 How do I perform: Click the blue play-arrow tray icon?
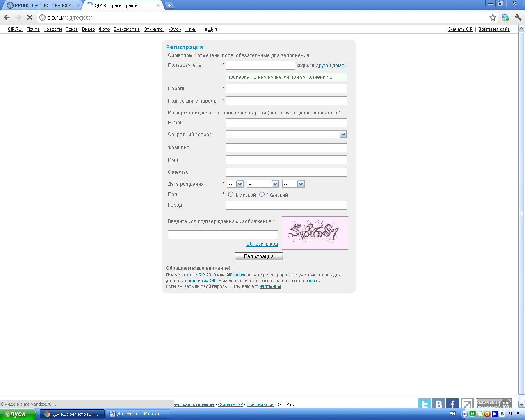point(494,414)
